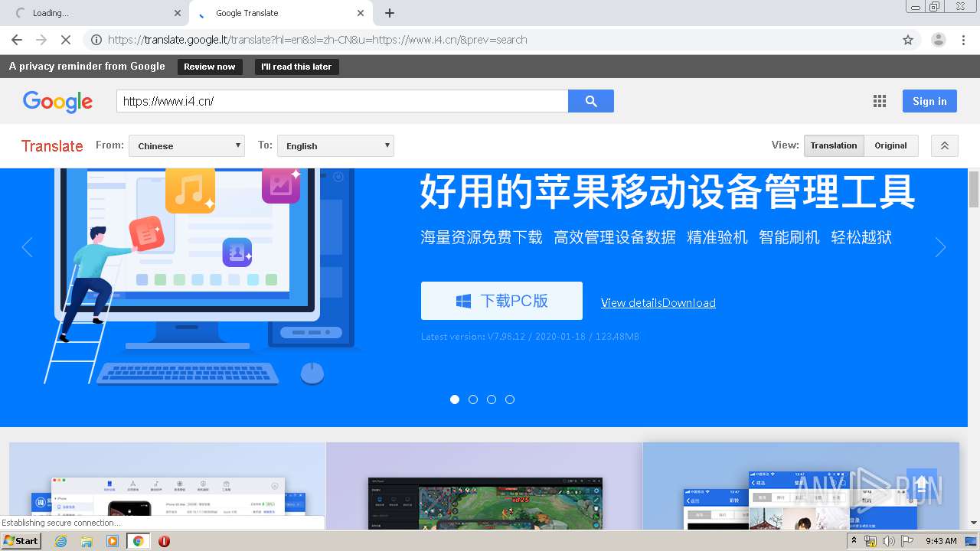This screenshot has height=551, width=980.
Task: Click the browser forward arrow
Action: pyautogui.click(x=41, y=40)
